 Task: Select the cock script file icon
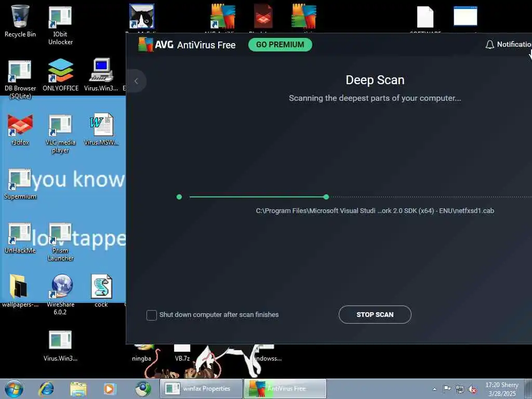(x=101, y=290)
